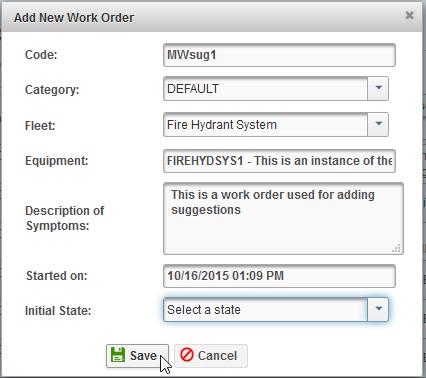Image resolution: width=426 pixels, height=378 pixels.
Task: Click into the Description of Symptoms textarea
Action: pos(283,219)
